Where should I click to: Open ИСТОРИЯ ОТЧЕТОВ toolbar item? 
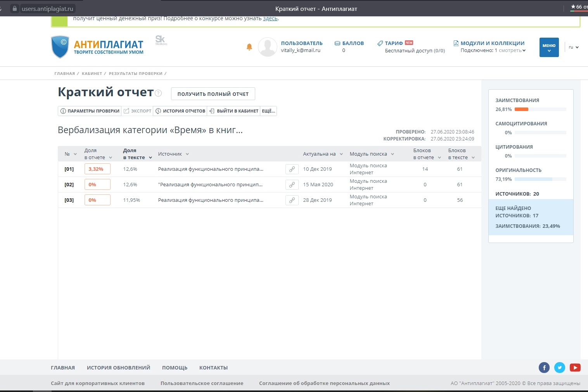(x=180, y=111)
